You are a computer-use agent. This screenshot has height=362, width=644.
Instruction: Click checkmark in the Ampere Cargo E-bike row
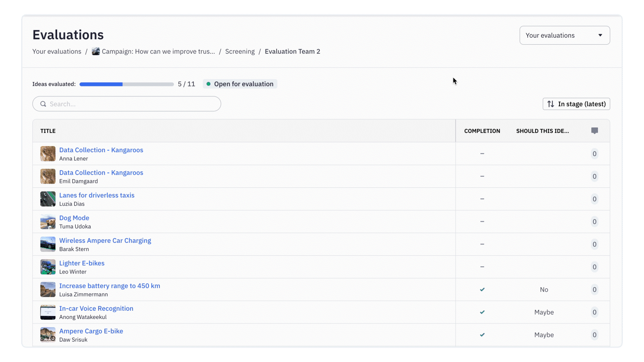point(482,335)
